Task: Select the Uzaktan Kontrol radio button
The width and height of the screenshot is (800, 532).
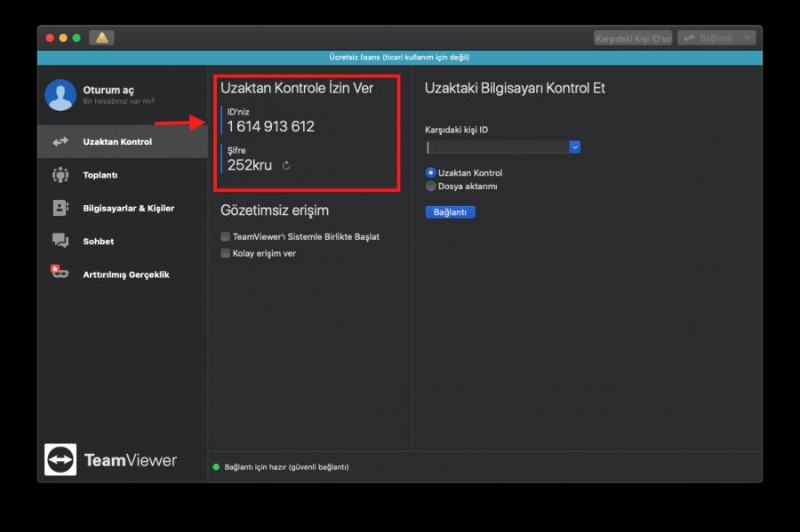Action: tap(430, 173)
